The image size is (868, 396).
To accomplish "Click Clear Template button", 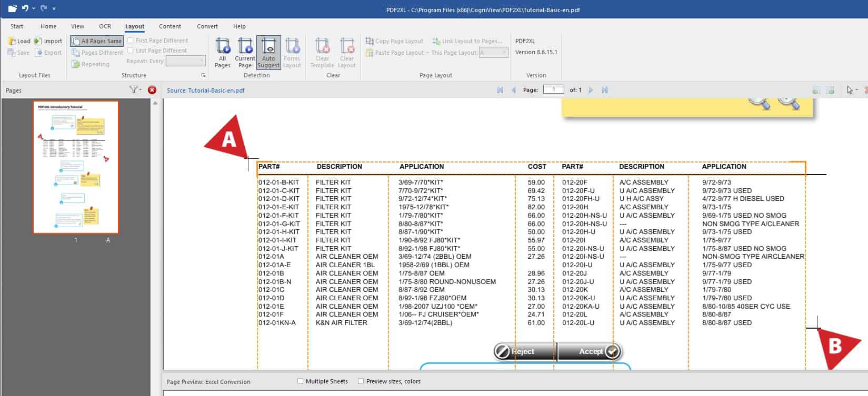I will pyautogui.click(x=322, y=53).
